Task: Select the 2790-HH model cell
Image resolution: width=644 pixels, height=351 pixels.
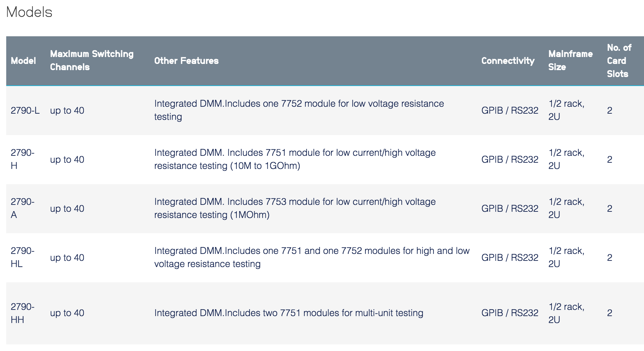Action: 22,313
